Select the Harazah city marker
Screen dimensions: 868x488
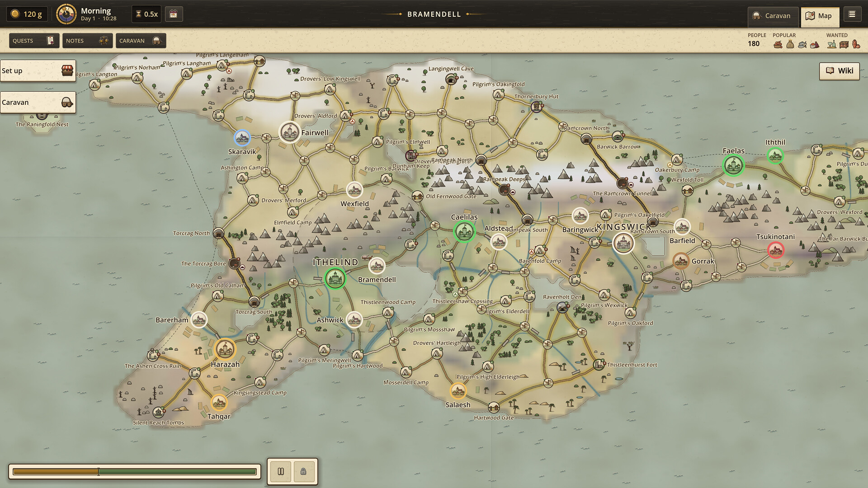click(x=225, y=349)
